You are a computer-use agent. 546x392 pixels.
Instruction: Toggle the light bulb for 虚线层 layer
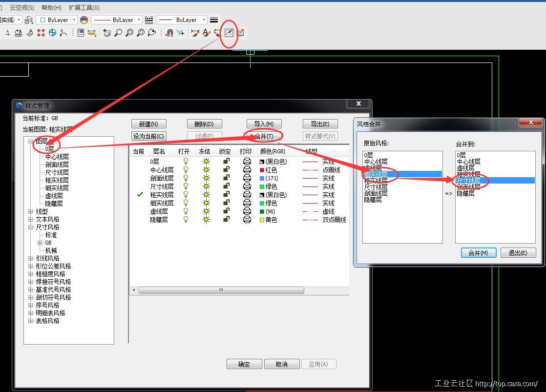click(x=186, y=211)
